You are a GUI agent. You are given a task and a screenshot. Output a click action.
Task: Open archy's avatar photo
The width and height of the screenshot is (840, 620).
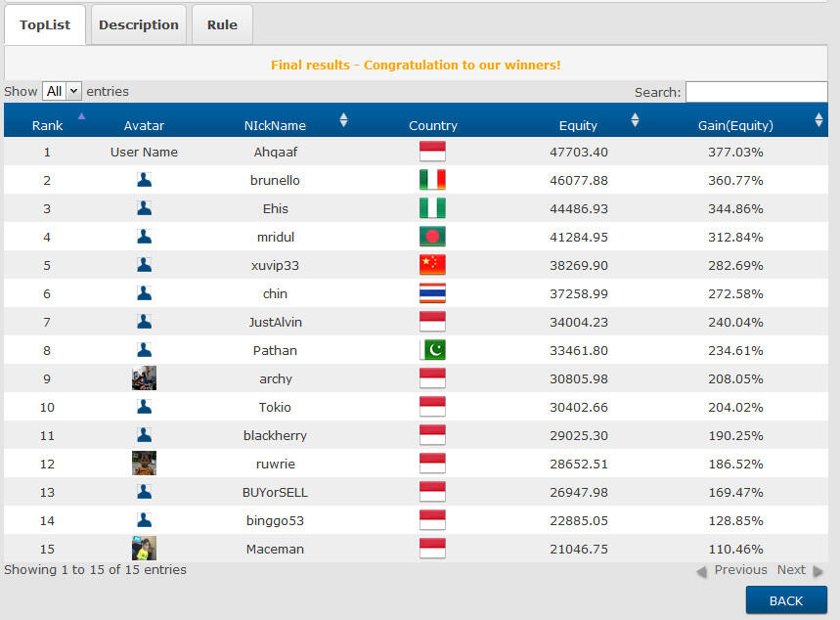point(144,378)
